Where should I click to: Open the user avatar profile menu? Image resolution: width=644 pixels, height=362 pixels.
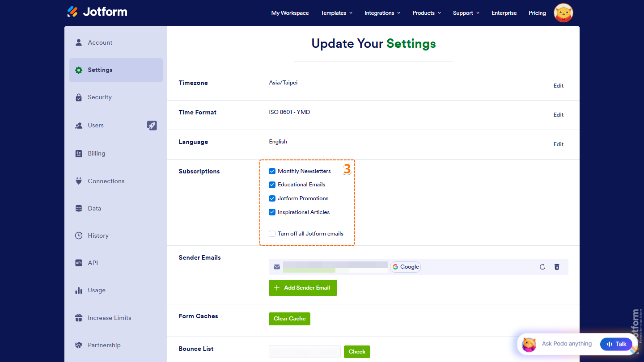pos(563,13)
